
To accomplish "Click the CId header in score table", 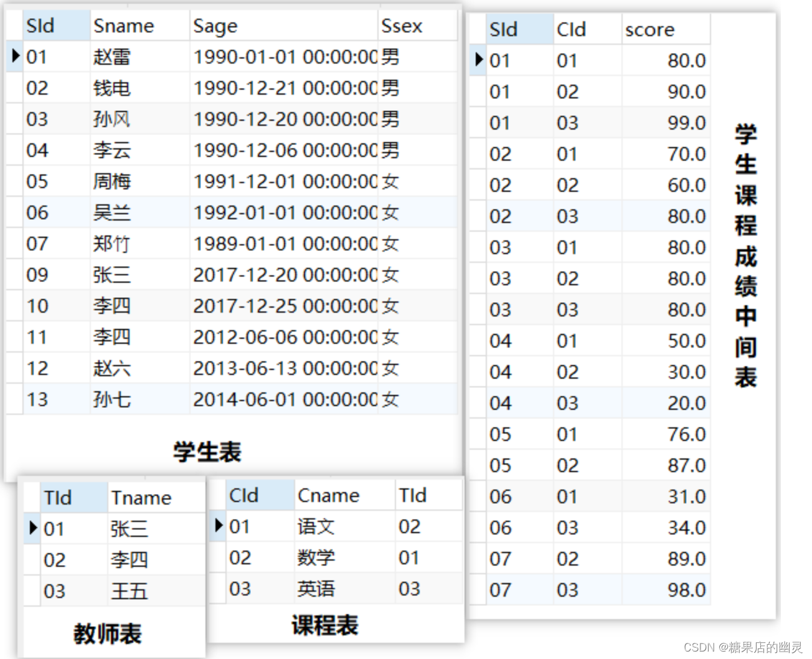I will (587, 29).
